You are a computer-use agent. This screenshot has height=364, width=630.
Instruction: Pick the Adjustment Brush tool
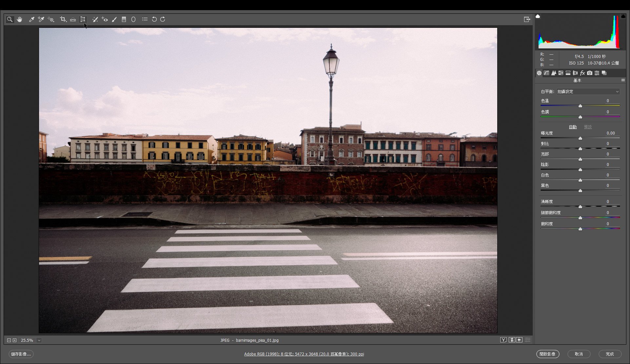[x=114, y=19]
